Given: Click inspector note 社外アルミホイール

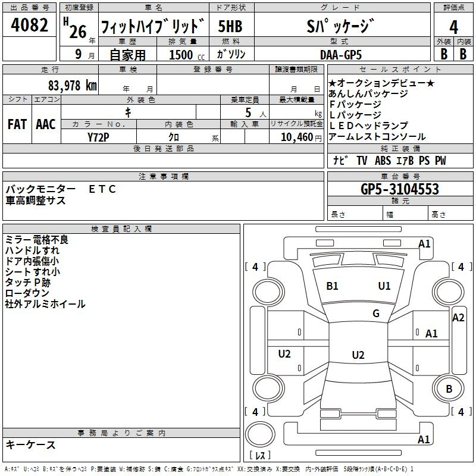Looking at the screenshot, I should click(45, 304).
